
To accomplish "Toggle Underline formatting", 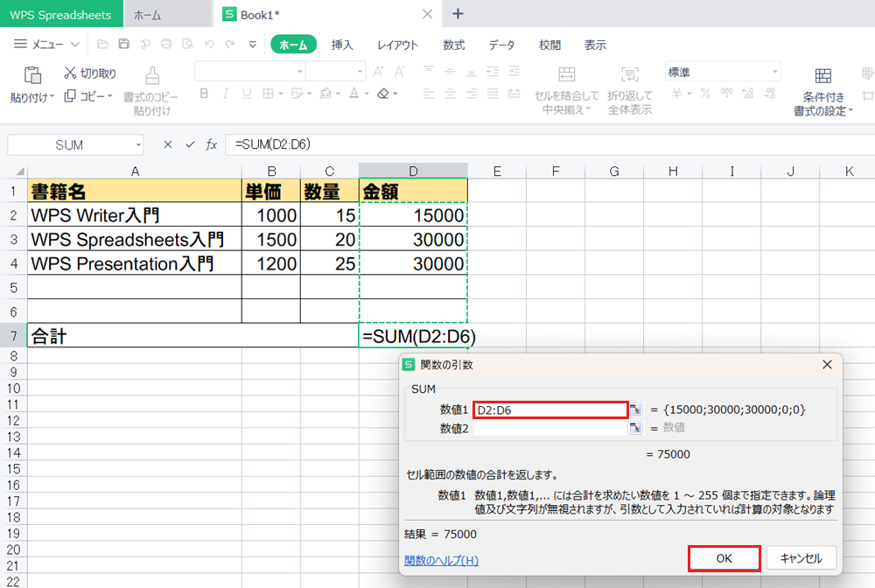I will click(x=247, y=94).
